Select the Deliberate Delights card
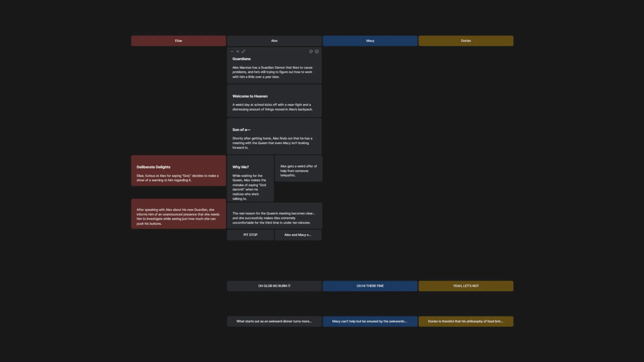The width and height of the screenshot is (644, 362). (x=178, y=171)
